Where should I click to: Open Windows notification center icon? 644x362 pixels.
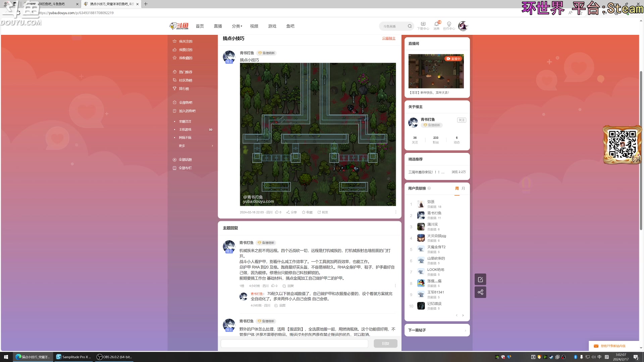pos(636,357)
